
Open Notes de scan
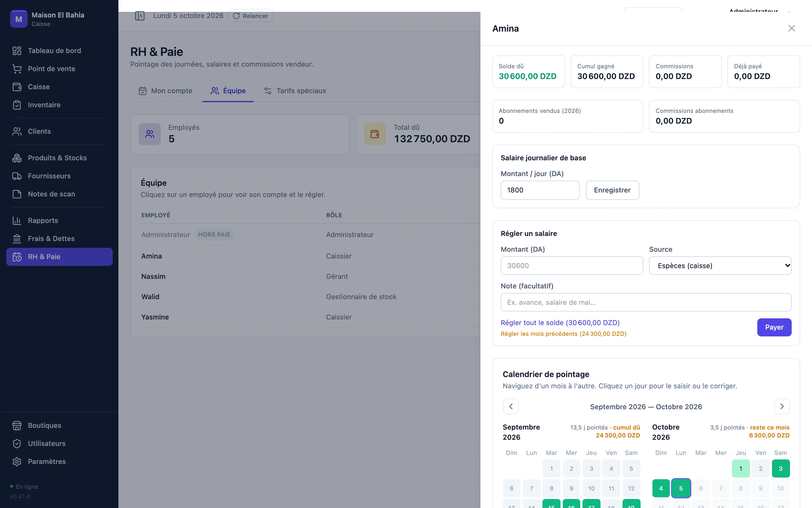coord(59,194)
